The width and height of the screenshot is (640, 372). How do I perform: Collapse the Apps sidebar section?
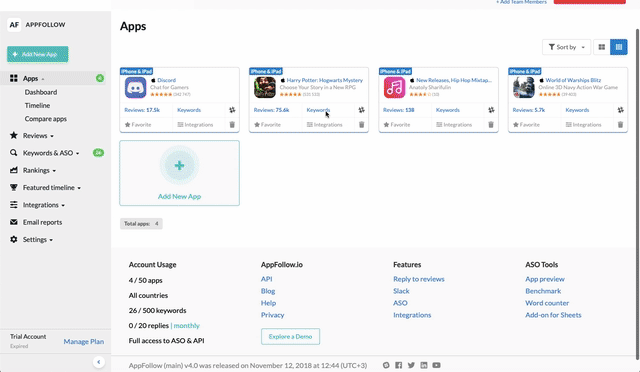pyautogui.click(x=33, y=78)
